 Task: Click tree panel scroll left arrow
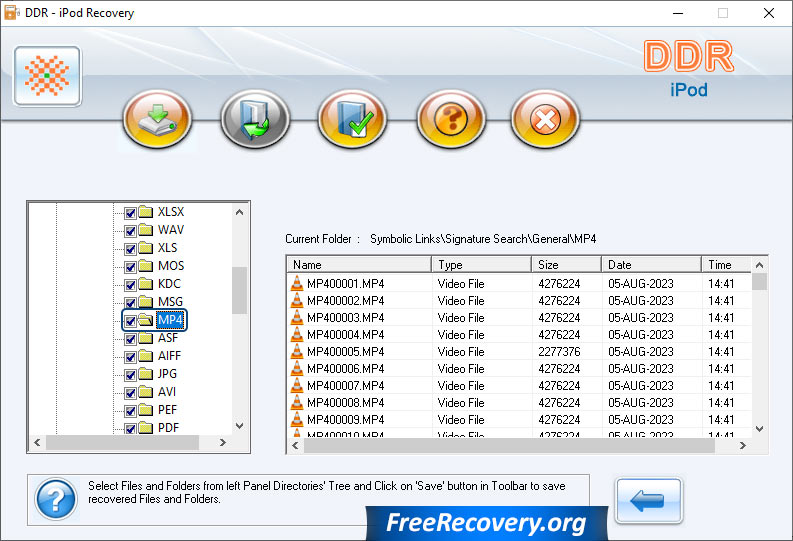pyautogui.click(x=37, y=442)
